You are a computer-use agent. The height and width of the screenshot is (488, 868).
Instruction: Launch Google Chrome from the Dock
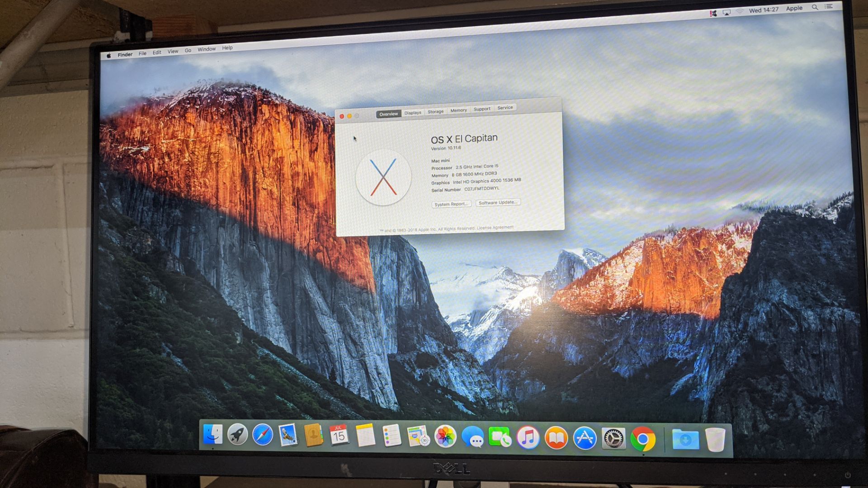tap(643, 439)
